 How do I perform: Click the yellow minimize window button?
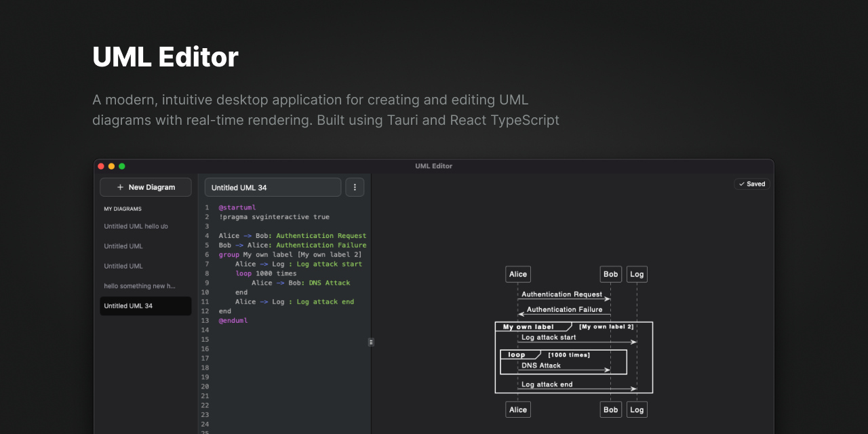[111, 166]
